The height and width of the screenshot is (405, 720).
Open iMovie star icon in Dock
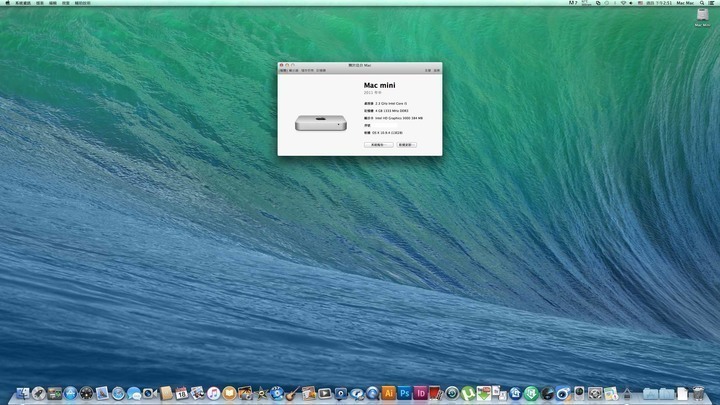pos(261,394)
